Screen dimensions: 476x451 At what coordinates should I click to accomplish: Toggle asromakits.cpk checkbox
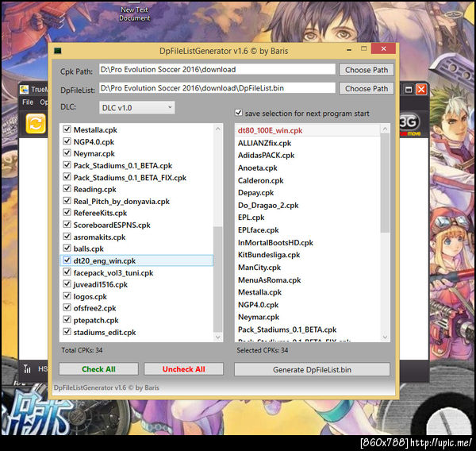pyautogui.click(x=67, y=236)
